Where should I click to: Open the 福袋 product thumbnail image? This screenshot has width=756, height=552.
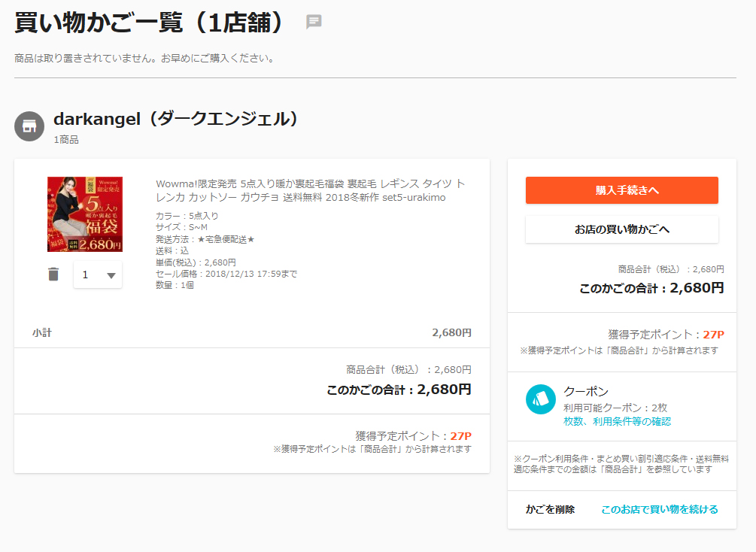point(85,214)
